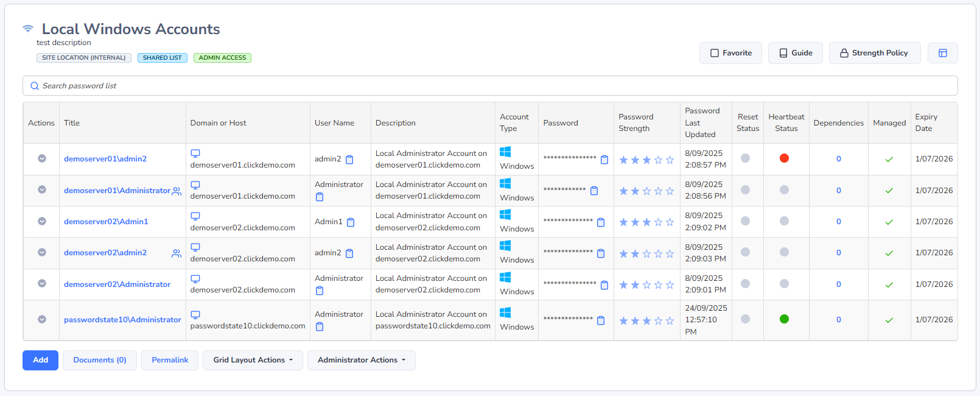The height and width of the screenshot is (396, 980).
Task: Open the passwordstate10\Administrator record link
Action: 122,320
